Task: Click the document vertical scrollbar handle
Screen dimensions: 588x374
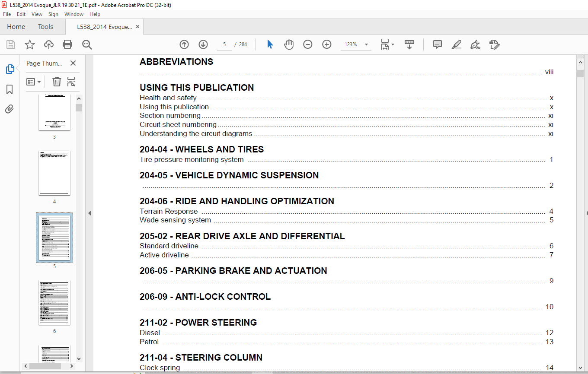Action: pyautogui.click(x=580, y=73)
